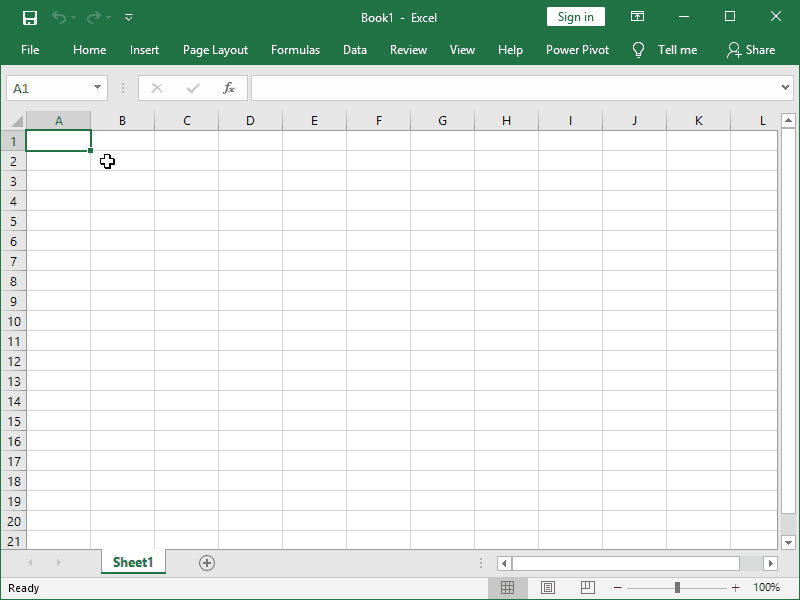The width and height of the screenshot is (800, 600).
Task: Open the Name Box dropdown arrow
Action: coord(97,88)
